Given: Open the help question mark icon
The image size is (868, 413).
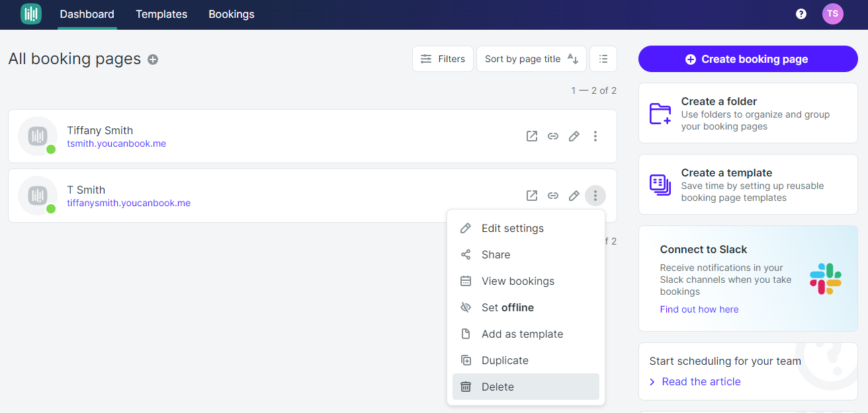Looking at the screenshot, I should coord(801,14).
